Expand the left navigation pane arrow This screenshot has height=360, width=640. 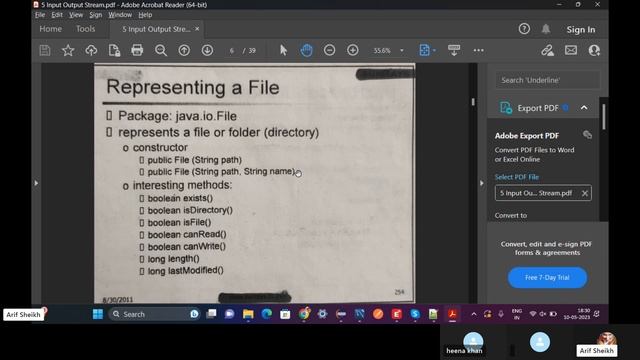36,183
